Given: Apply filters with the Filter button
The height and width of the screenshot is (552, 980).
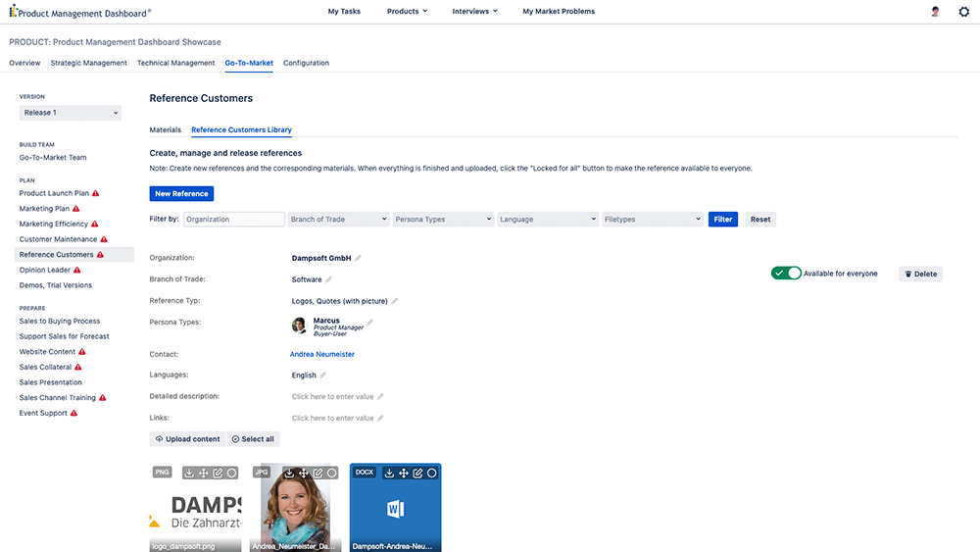Looking at the screenshot, I should tap(723, 220).
